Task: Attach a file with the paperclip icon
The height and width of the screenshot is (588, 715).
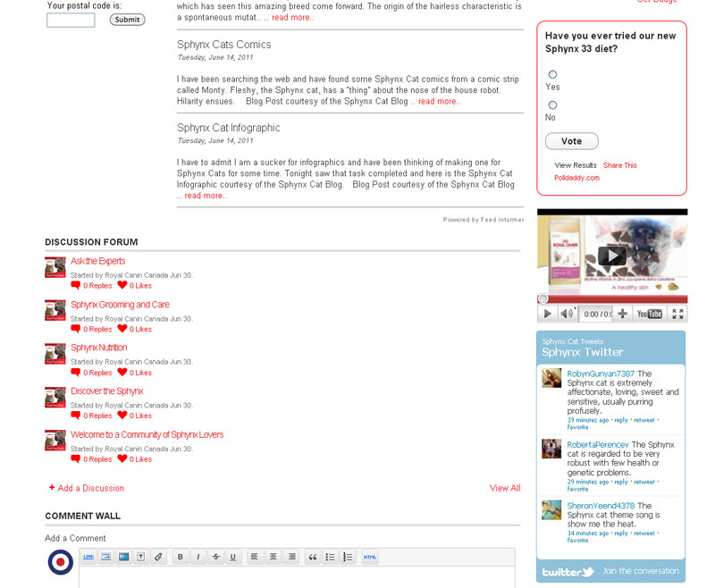Action: [x=157, y=557]
